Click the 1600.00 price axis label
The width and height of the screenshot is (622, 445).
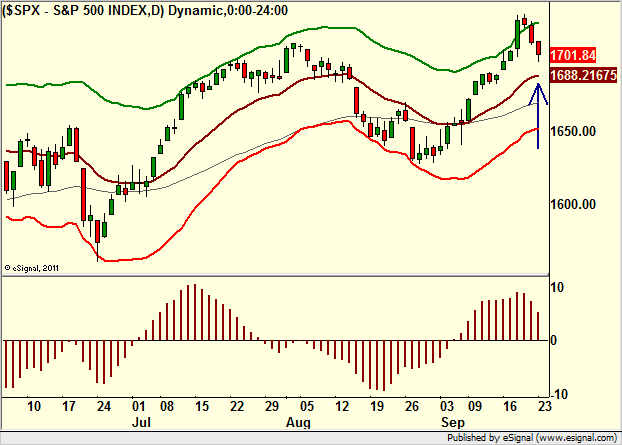point(573,204)
